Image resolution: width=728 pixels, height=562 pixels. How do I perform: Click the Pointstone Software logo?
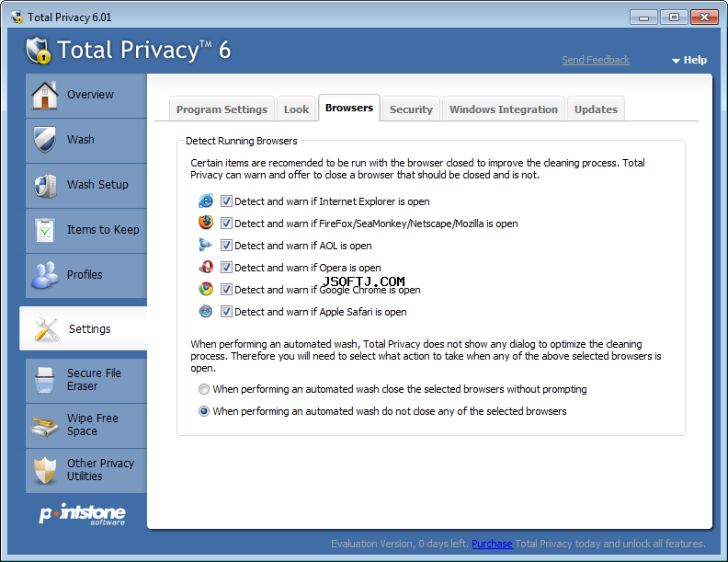click(x=82, y=513)
